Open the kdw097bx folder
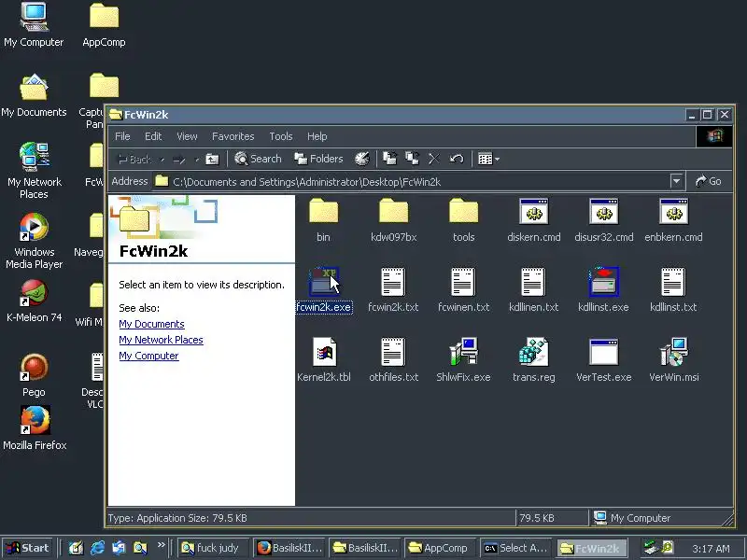Screen dimensions: 747x560 393,212
